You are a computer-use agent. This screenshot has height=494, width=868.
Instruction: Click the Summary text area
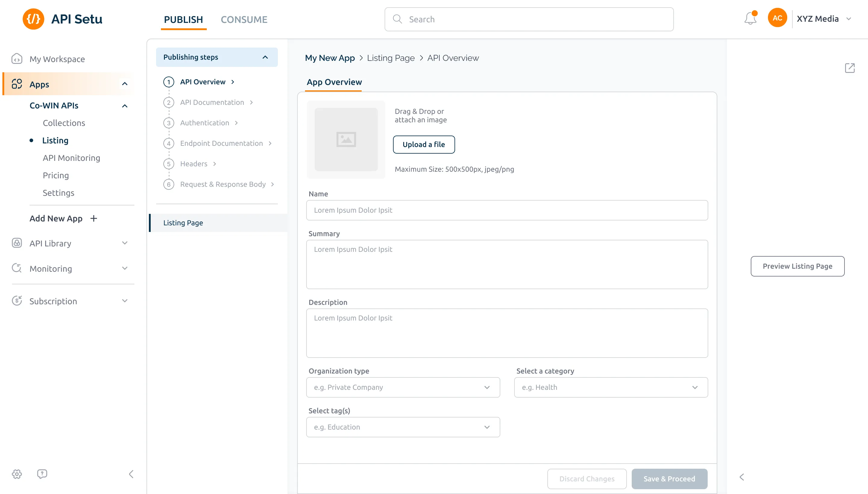507,264
